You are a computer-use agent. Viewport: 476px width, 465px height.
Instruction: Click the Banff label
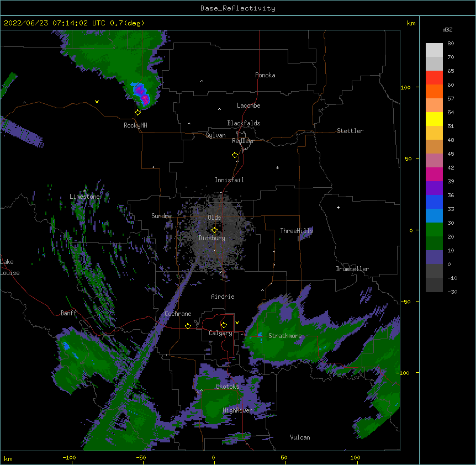68,313
